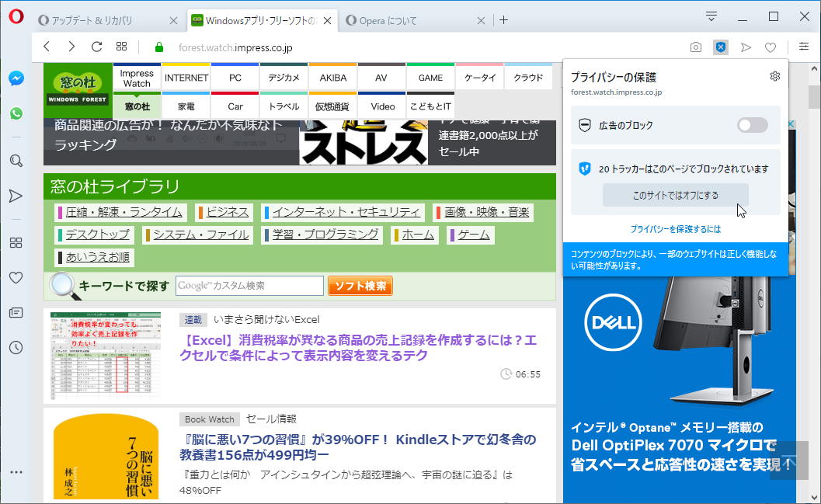Click the このサイトではオフにする button
This screenshot has height=504, width=821.
[x=675, y=195]
